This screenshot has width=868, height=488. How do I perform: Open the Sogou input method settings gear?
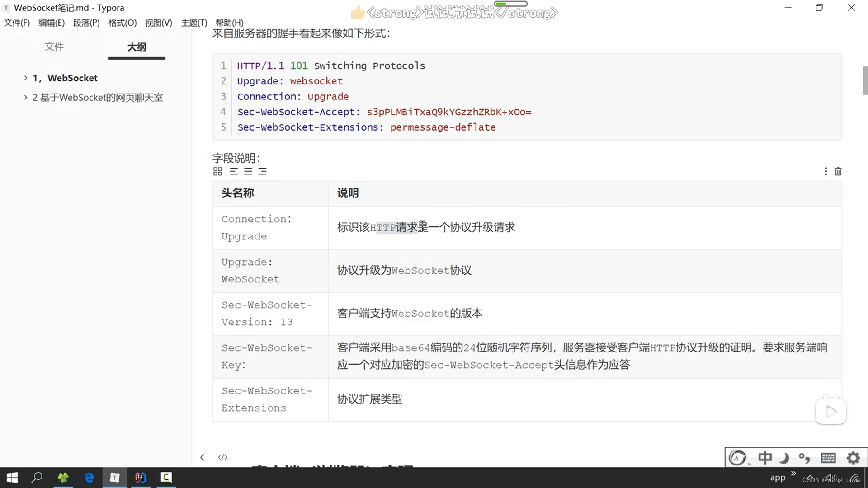853,457
